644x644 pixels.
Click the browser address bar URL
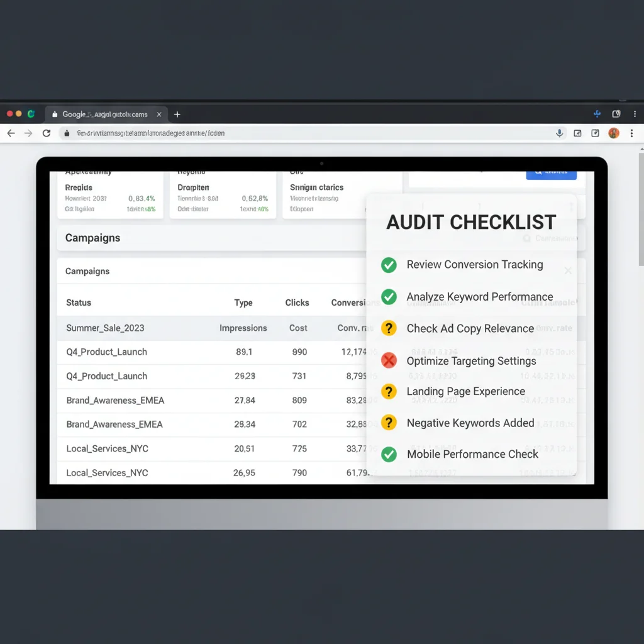[x=151, y=133]
